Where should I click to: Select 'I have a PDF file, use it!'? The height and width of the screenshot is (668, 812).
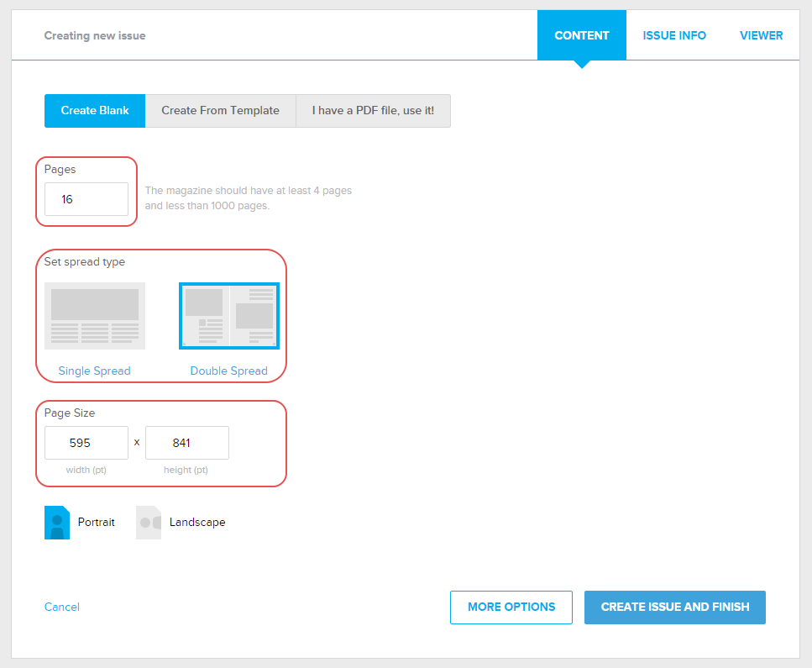tap(373, 111)
